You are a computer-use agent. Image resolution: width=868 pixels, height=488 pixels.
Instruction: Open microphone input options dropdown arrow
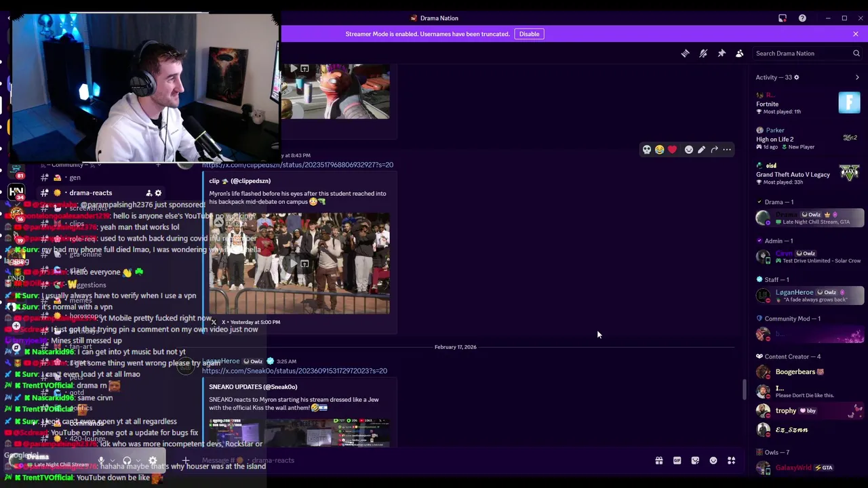pyautogui.click(x=113, y=461)
